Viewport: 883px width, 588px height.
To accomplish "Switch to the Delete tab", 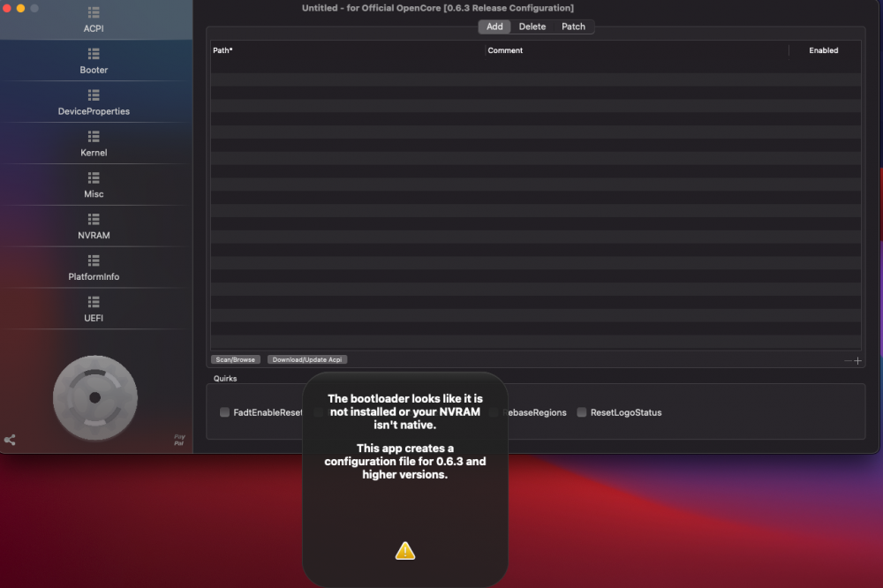I will point(532,26).
